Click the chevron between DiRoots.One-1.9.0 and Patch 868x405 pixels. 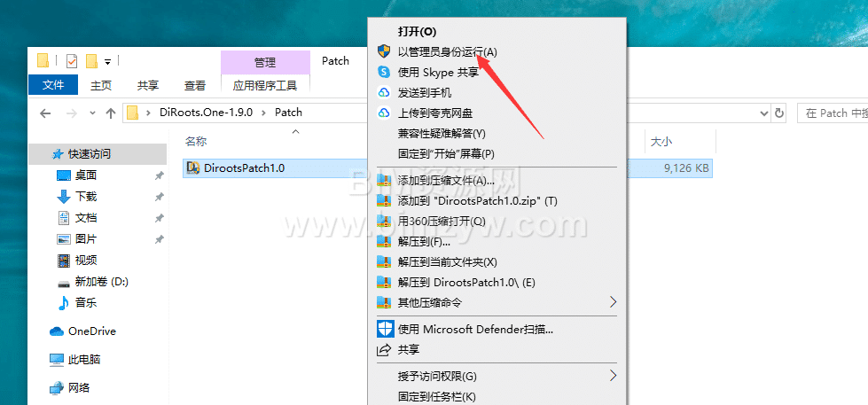[263, 113]
